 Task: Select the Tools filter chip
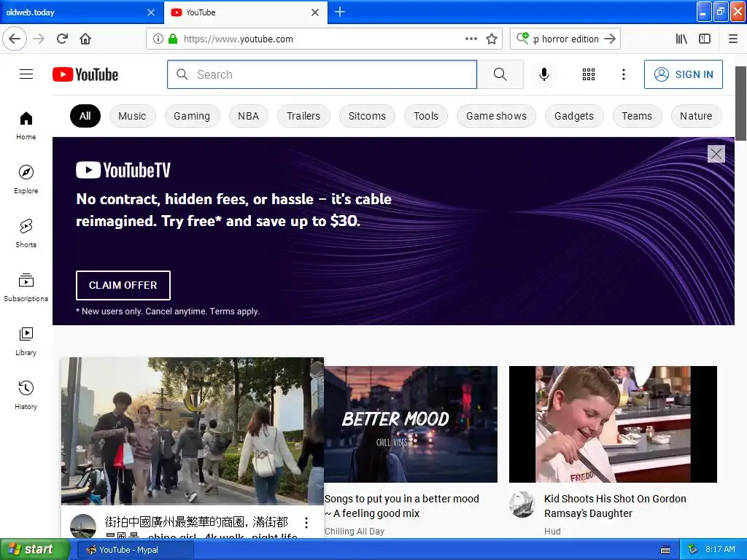(x=426, y=116)
